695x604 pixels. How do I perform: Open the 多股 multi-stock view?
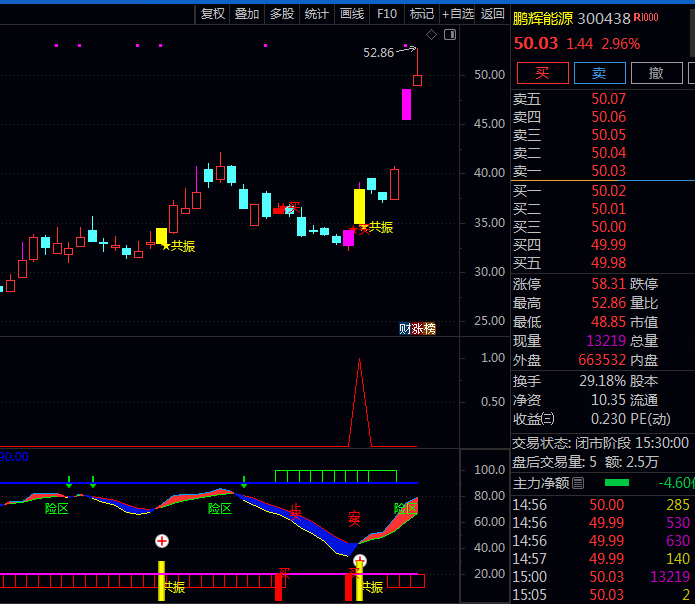point(282,13)
